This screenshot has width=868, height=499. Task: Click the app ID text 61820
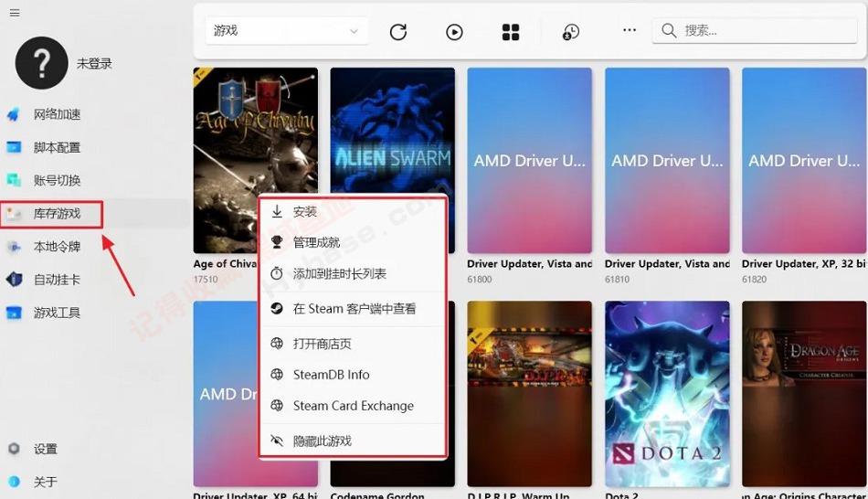pyautogui.click(x=755, y=280)
